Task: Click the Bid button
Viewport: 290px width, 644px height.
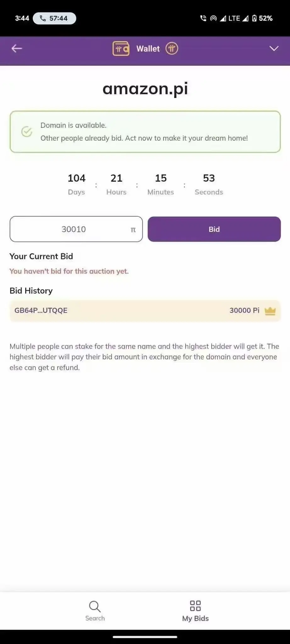Action: coord(214,229)
